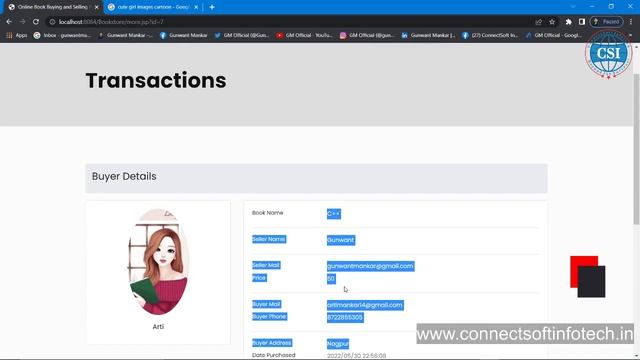The image size is (640, 360).
Task: Click the Arti buyer profile picture
Action: pos(158,262)
